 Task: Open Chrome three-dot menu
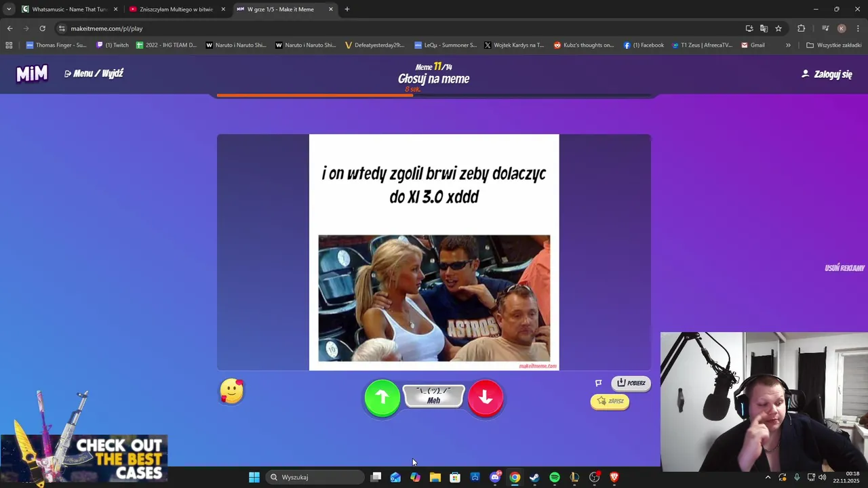(858, 28)
